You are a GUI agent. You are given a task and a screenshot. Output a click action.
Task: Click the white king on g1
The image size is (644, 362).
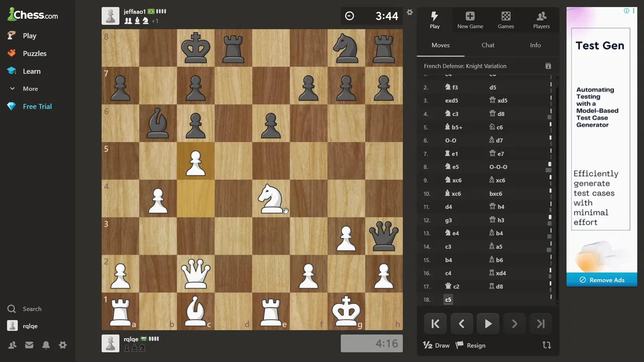(346, 312)
